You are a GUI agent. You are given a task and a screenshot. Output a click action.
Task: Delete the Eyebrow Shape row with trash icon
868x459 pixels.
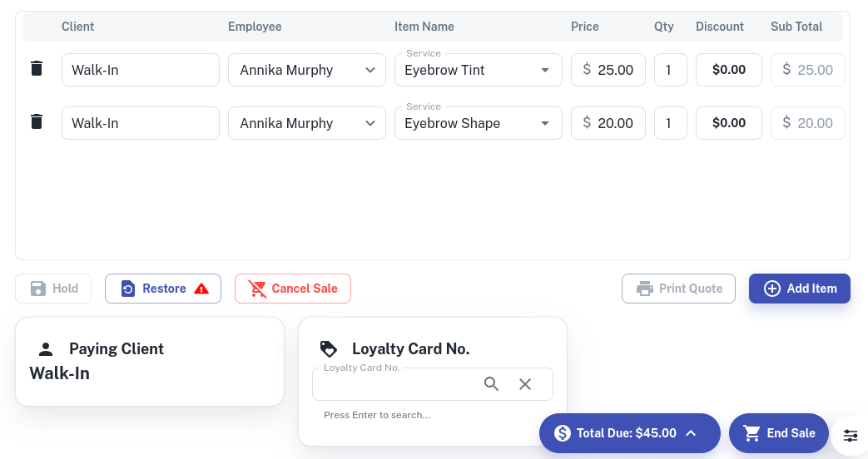[x=37, y=122]
